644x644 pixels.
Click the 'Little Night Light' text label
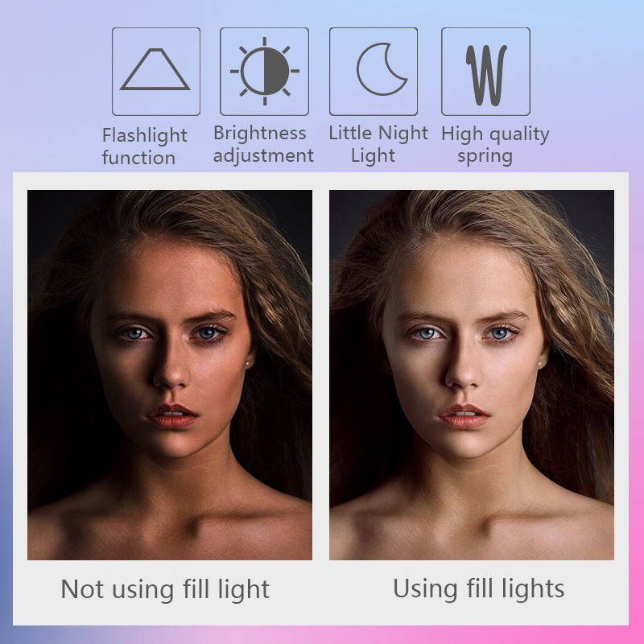click(378, 144)
